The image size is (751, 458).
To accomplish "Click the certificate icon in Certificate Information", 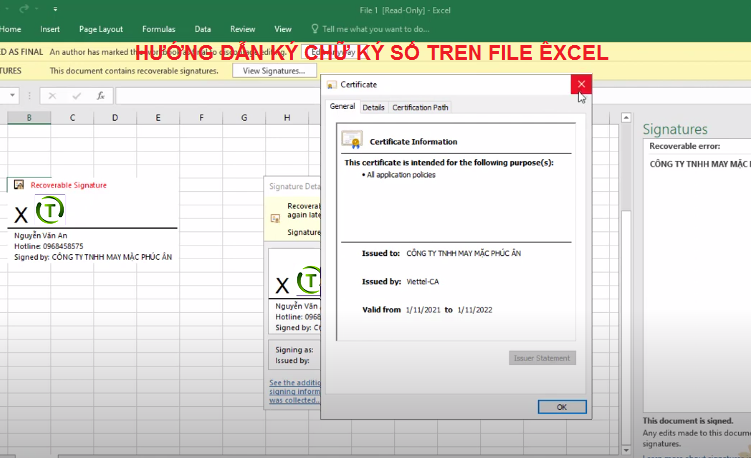I will (x=352, y=139).
